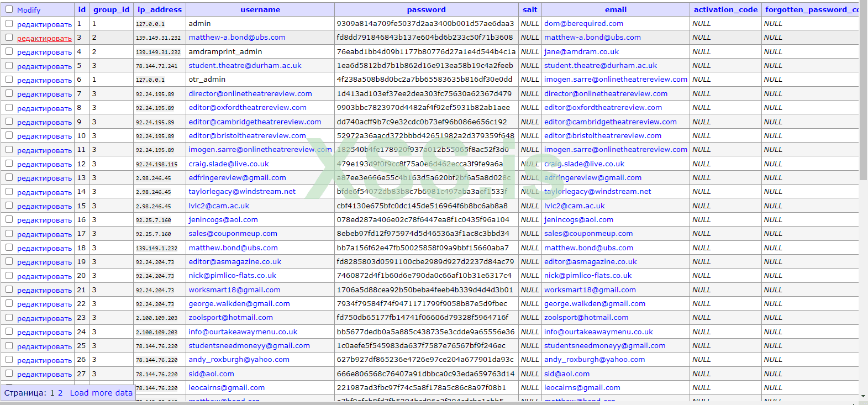Edit the entry with id 21

click(44, 290)
